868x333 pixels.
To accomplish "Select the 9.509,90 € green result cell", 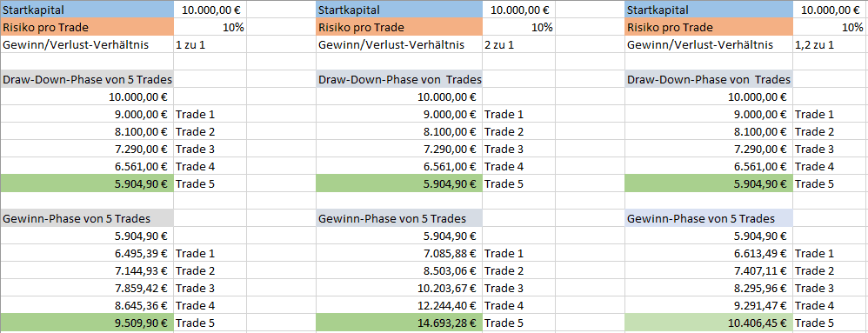I will (87, 323).
